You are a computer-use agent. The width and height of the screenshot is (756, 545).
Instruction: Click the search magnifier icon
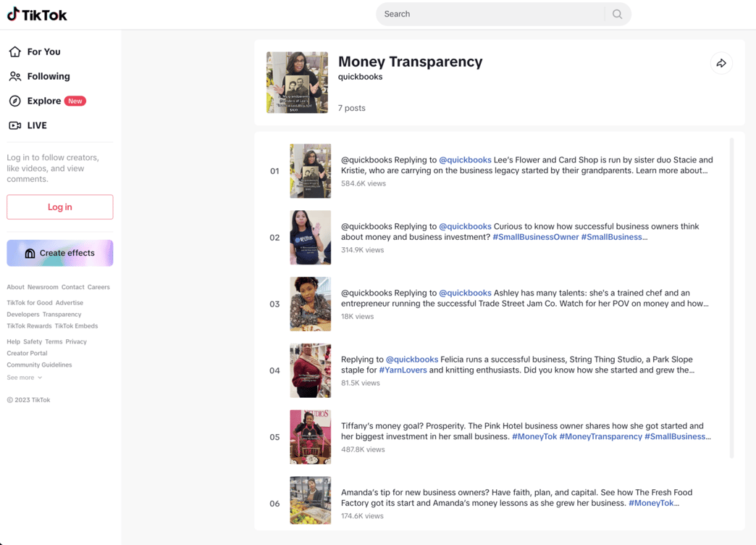[x=617, y=14]
